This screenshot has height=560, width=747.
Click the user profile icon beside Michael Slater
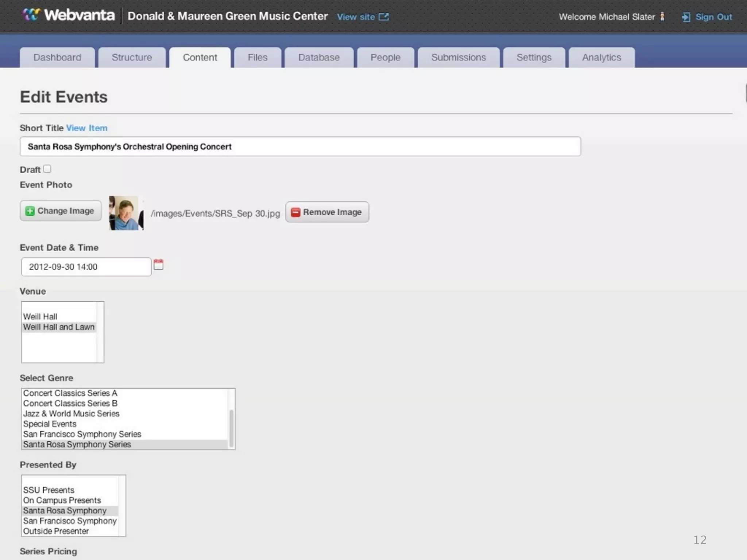click(x=662, y=17)
